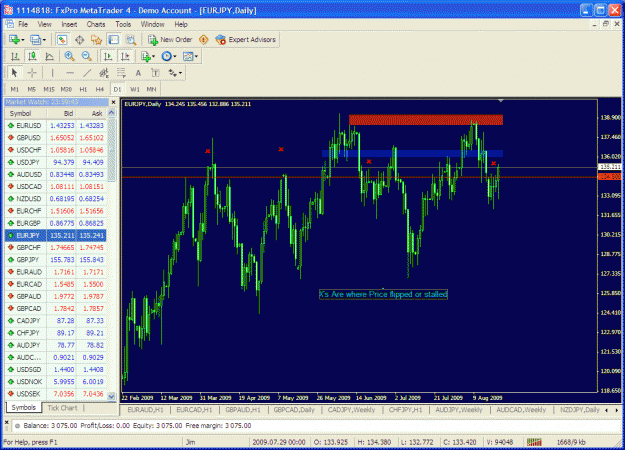Select the Text Label (T) tool
Viewport: 625px width, 450px height.
tap(155, 73)
